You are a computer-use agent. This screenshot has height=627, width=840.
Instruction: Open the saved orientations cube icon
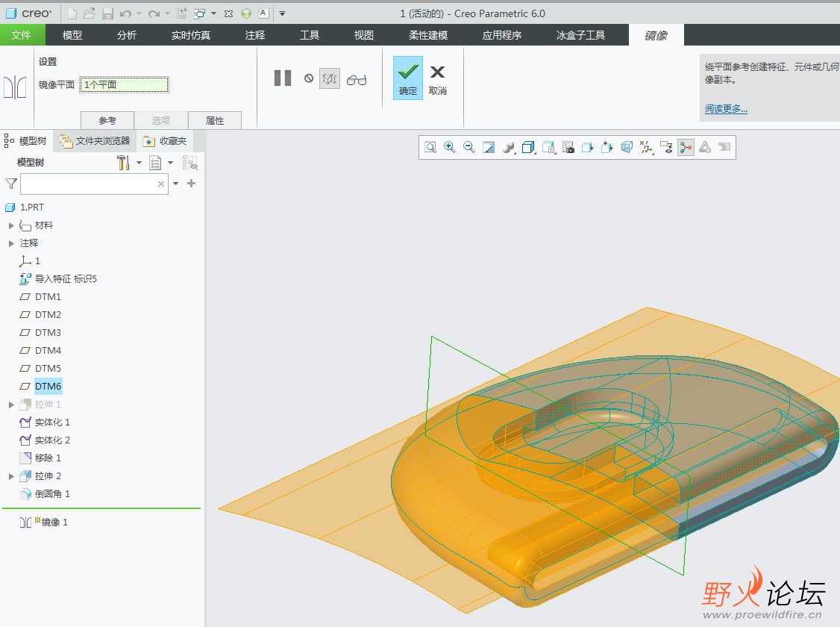coord(528,147)
